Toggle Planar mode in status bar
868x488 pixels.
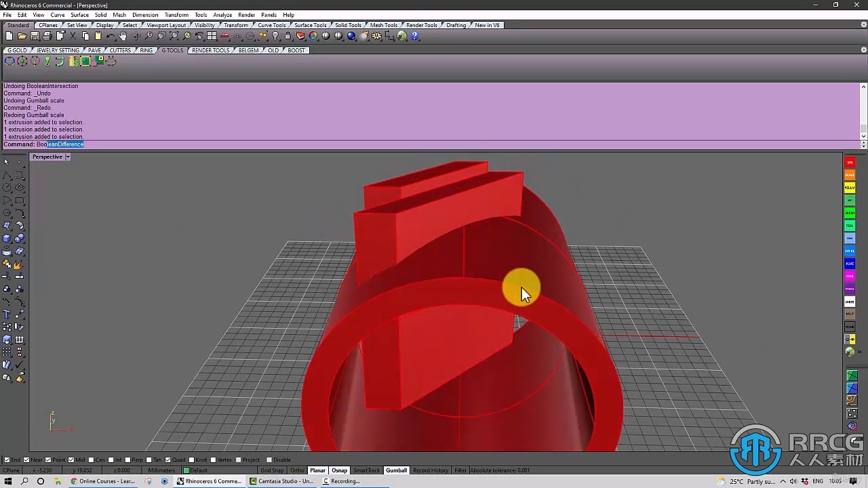point(317,470)
